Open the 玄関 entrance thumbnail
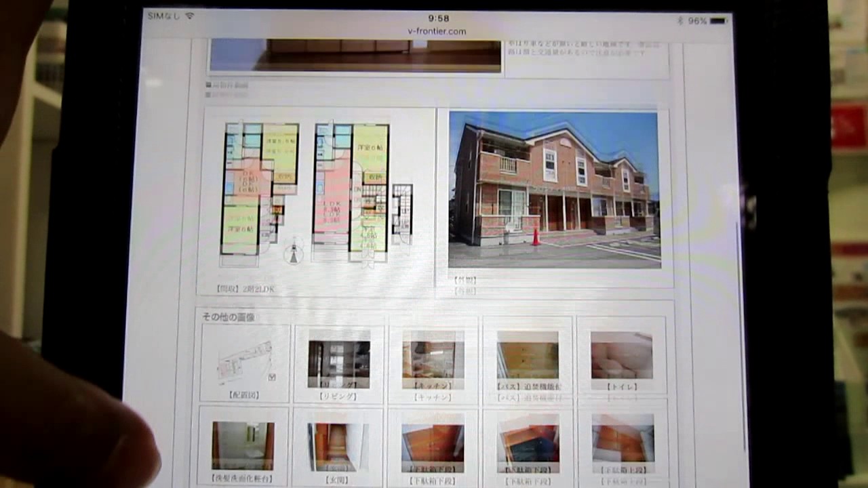This screenshot has height=488, width=868. (338, 447)
